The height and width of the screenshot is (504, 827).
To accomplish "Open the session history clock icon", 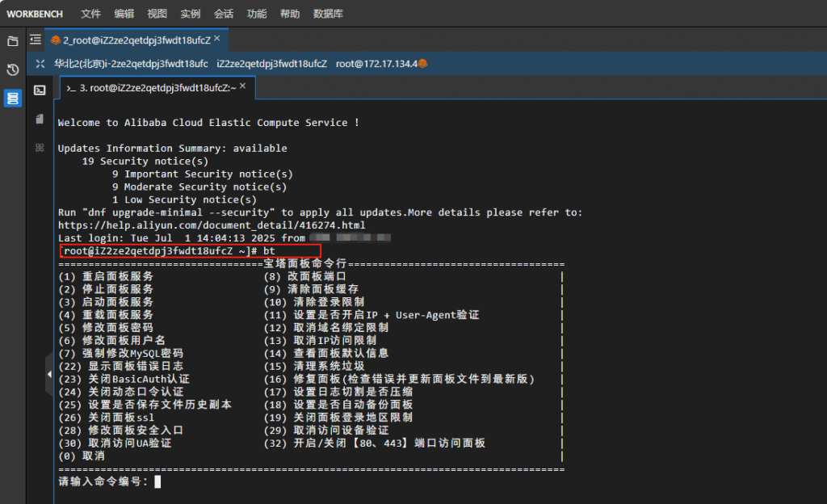I will pos(13,69).
